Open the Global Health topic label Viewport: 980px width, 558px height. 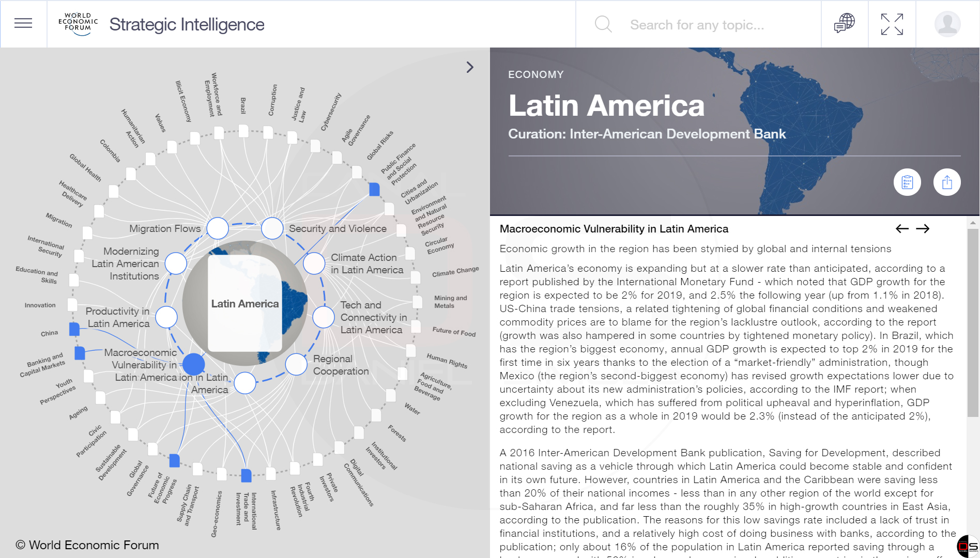coord(85,167)
